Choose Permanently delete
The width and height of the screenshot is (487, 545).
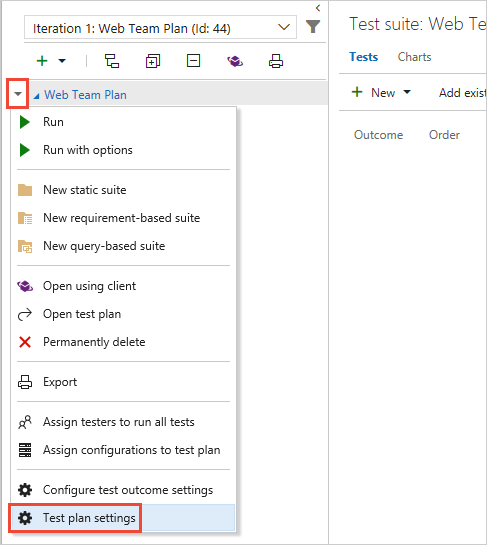[123, 342]
